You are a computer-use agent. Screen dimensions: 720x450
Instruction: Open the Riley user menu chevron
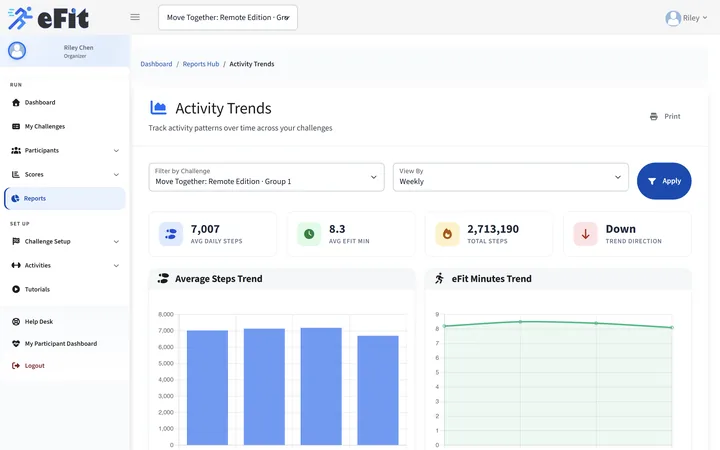click(x=705, y=18)
